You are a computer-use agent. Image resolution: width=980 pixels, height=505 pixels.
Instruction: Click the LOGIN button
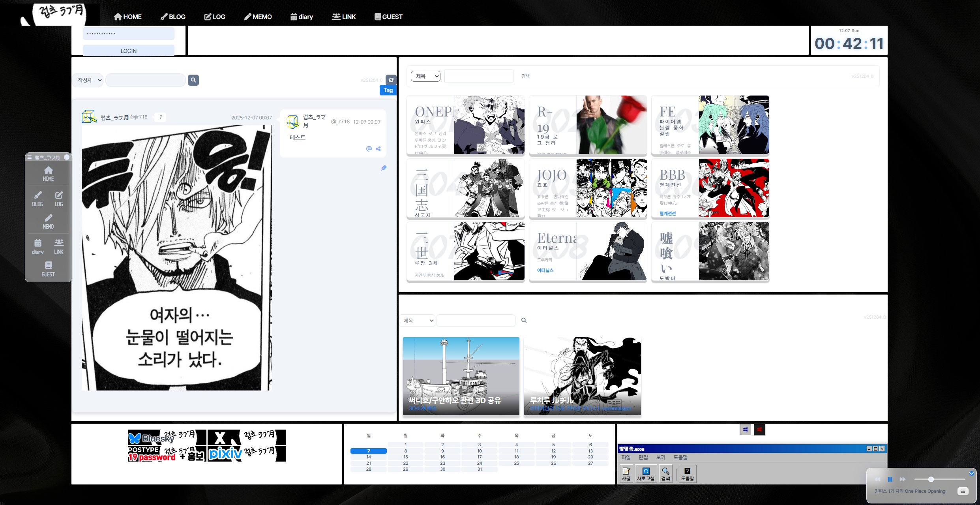click(128, 51)
